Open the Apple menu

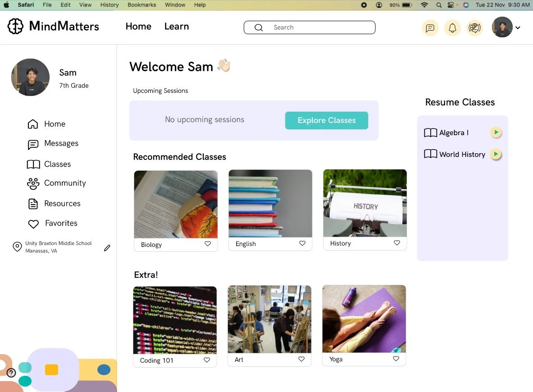(x=6, y=5)
